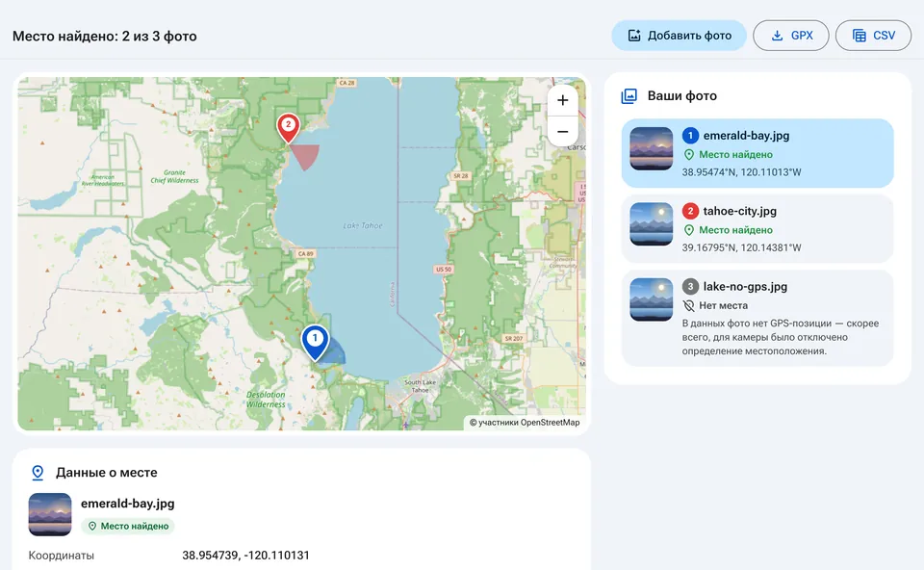This screenshot has height=570, width=924.
Task: Click the Место найдено badge in details panel
Action: (x=128, y=526)
